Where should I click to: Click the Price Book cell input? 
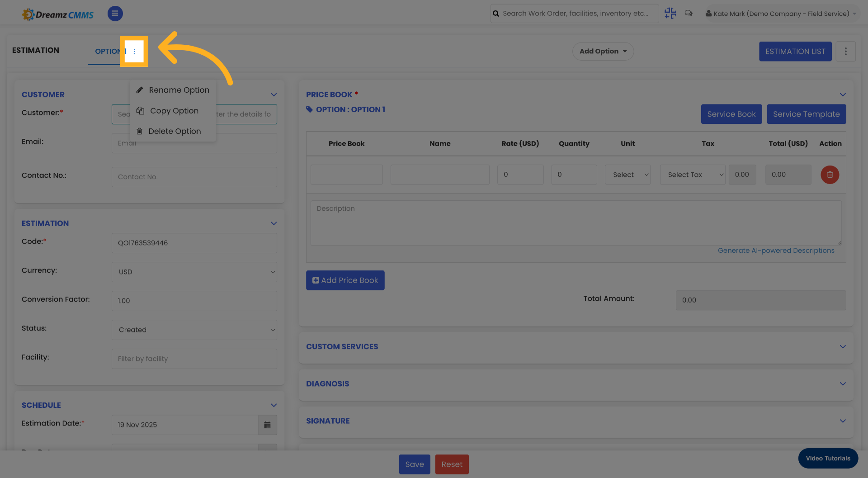pyautogui.click(x=347, y=175)
